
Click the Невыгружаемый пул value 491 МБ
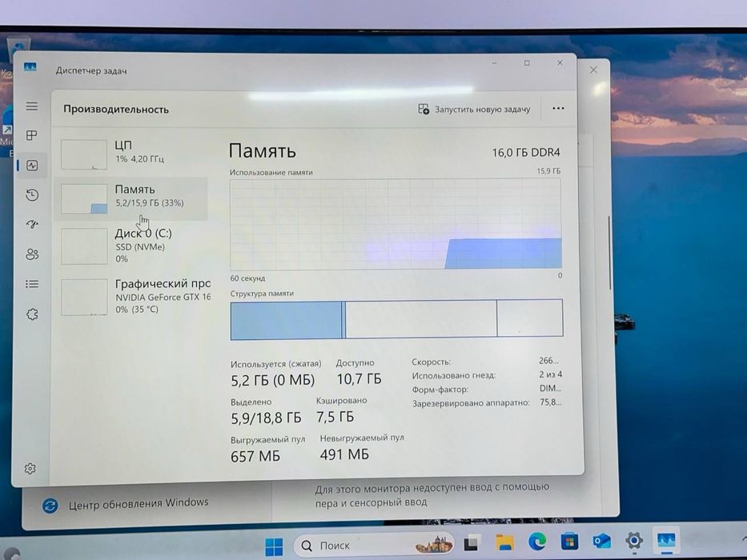coord(344,454)
